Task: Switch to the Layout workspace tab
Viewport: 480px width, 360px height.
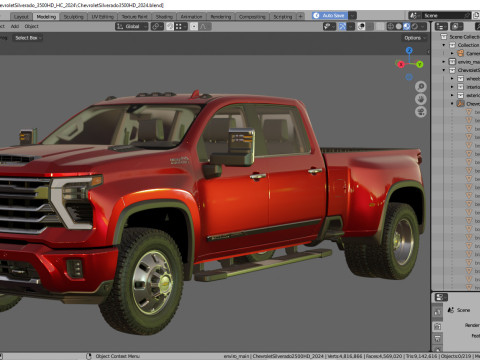Action: pyautogui.click(x=21, y=16)
